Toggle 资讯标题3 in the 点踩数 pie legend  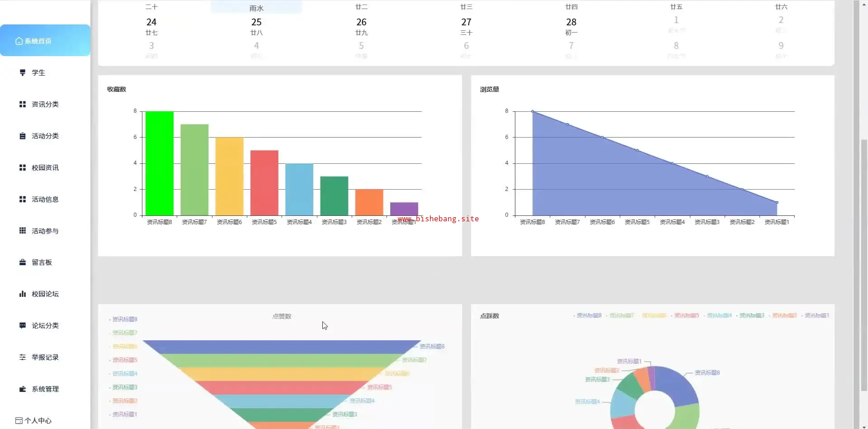750,315
